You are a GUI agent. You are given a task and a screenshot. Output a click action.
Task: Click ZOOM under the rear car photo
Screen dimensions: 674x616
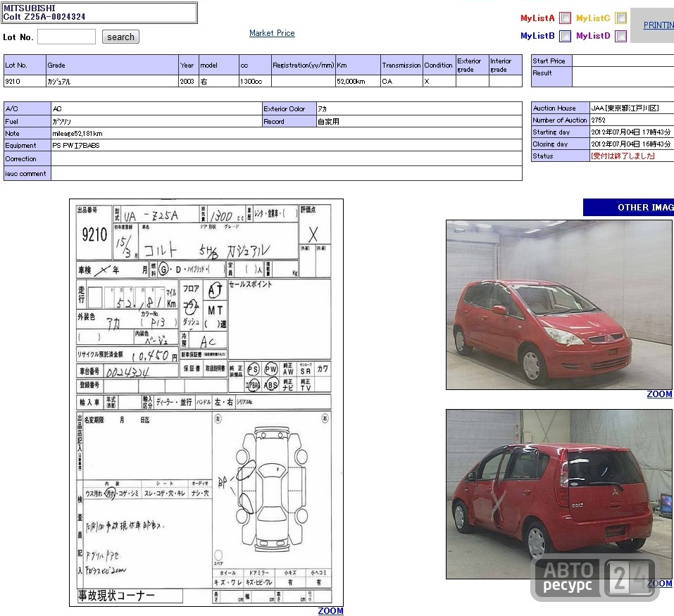click(x=659, y=584)
